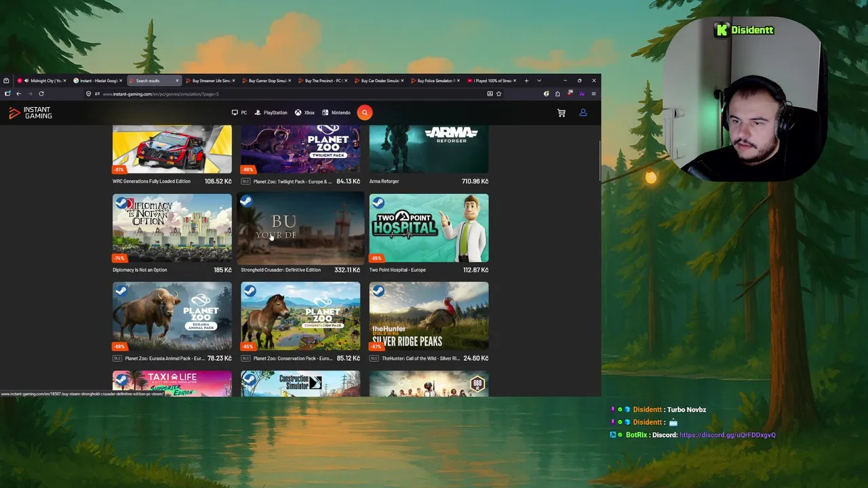Click the shield icon in the address bar
The width and height of the screenshot is (868, 488).
click(88, 94)
